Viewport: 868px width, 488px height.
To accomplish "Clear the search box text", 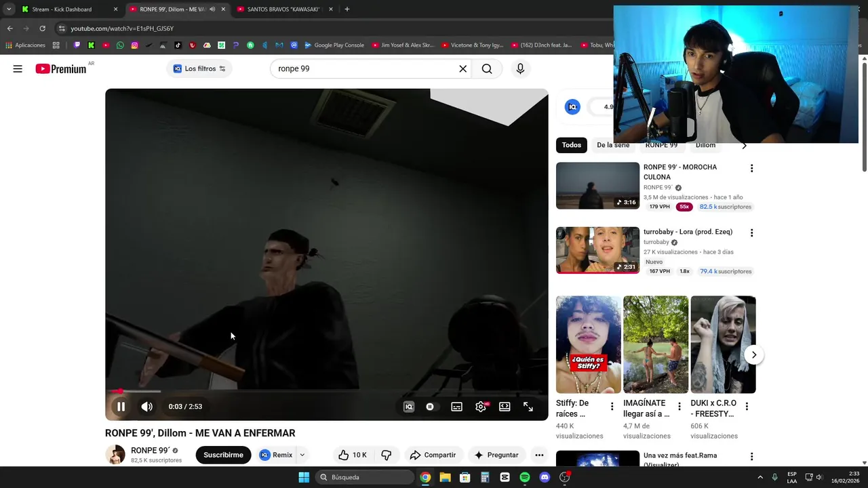I will [x=462, y=68].
